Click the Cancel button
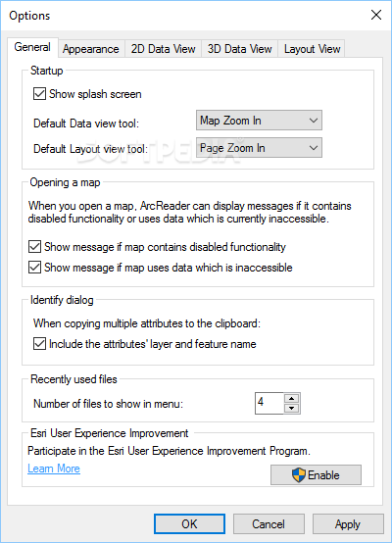This screenshot has width=392, height=543. (269, 523)
